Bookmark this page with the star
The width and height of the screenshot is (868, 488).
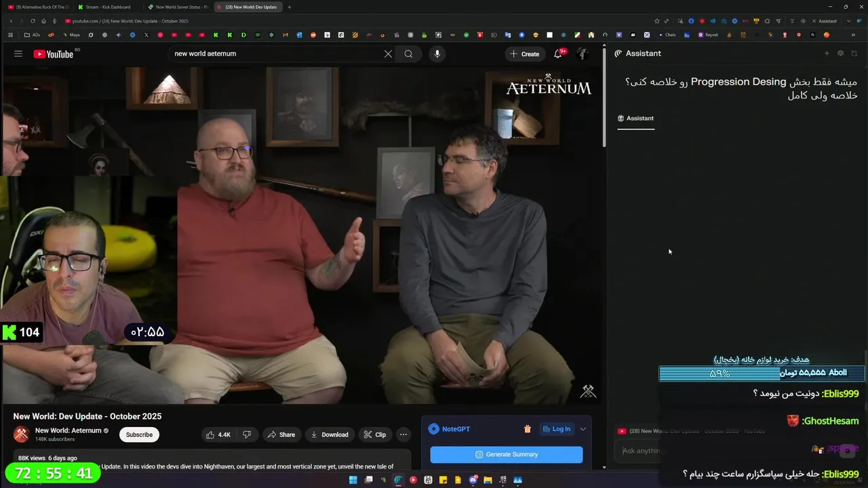tap(656, 21)
